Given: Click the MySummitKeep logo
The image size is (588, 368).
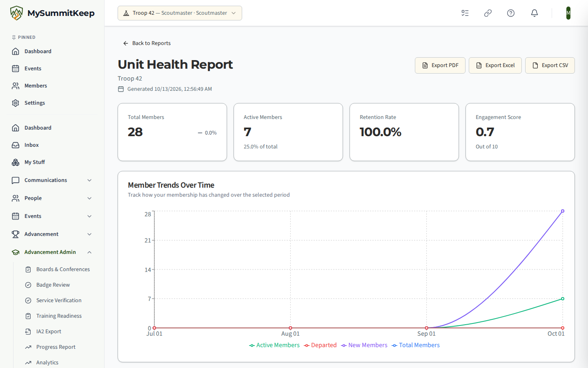Looking at the screenshot, I should (52, 13).
